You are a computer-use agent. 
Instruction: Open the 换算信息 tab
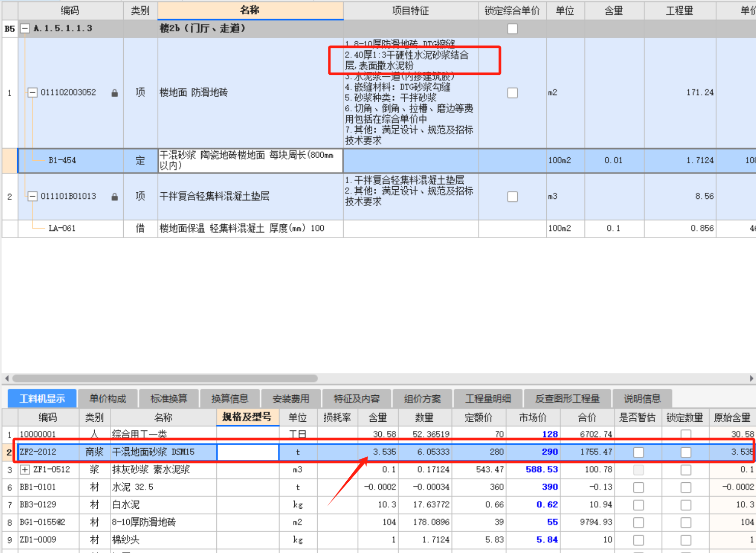click(x=230, y=399)
